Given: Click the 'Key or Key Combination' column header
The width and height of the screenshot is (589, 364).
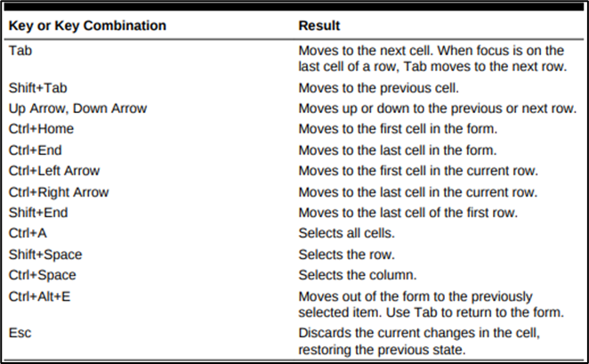Looking at the screenshot, I should [x=87, y=26].
